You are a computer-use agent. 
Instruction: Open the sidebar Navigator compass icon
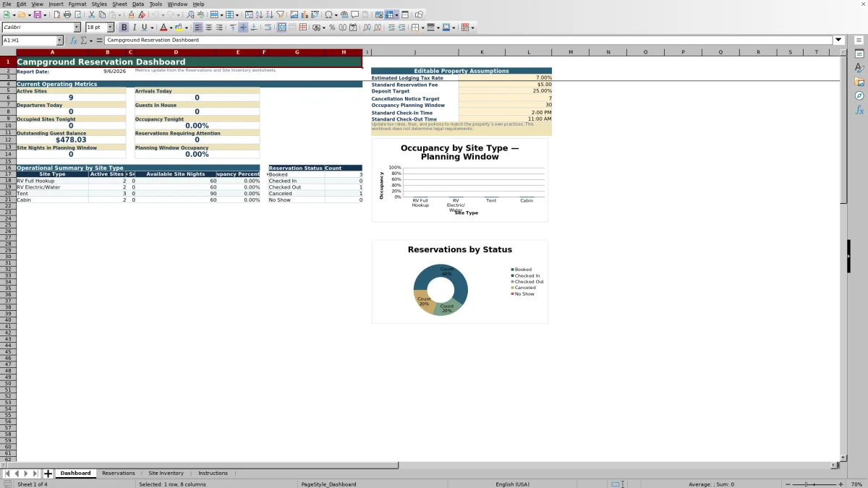(x=859, y=95)
